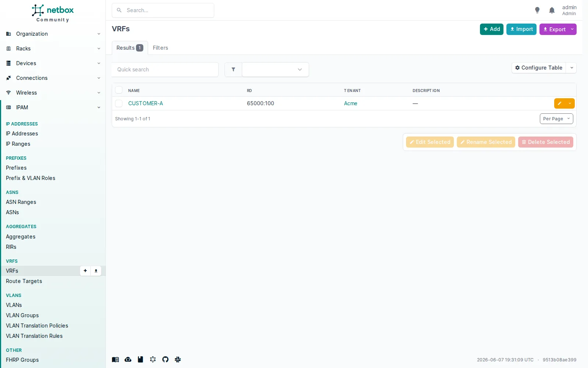Open the Export dropdown arrow
The image size is (588, 368).
coord(572,29)
